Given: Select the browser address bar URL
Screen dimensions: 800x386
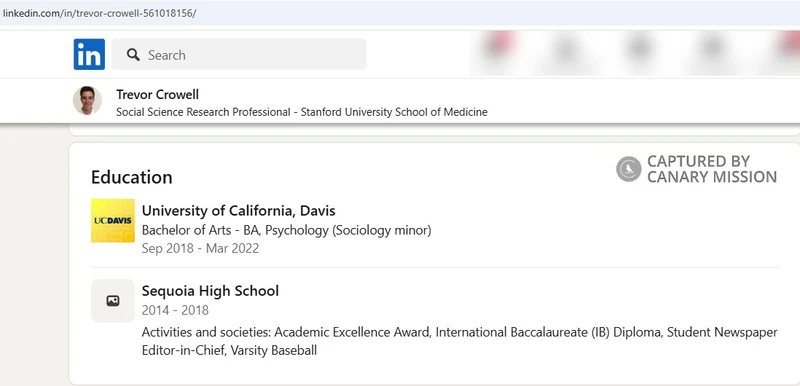Looking at the screenshot, I should pos(99,14).
